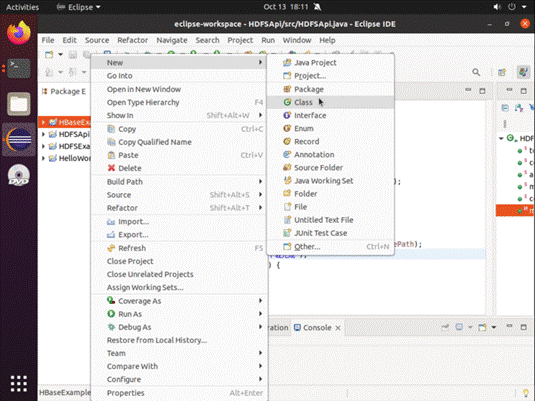Open the Help menu
The image size is (535, 401).
pos(327,40)
